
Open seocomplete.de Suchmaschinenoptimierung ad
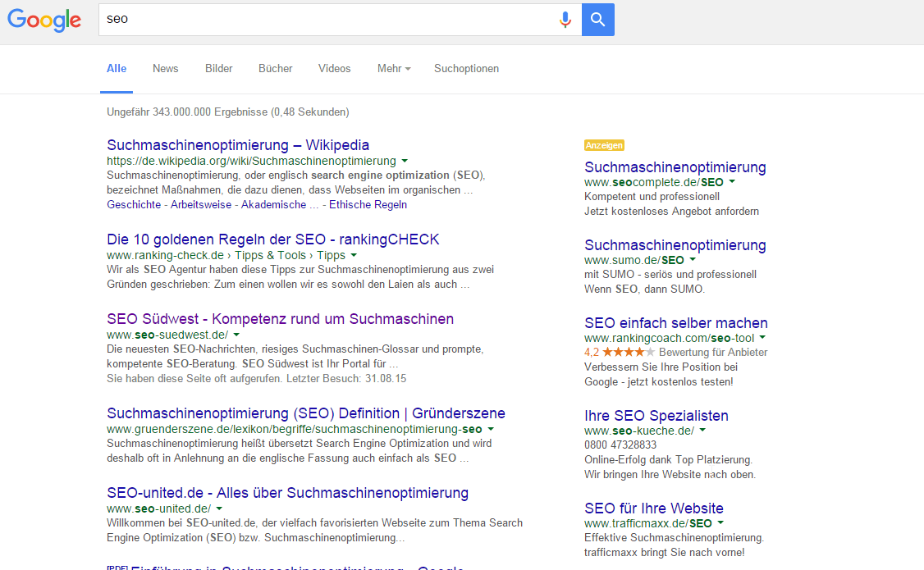pyautogui.click(x=675, y=167)
